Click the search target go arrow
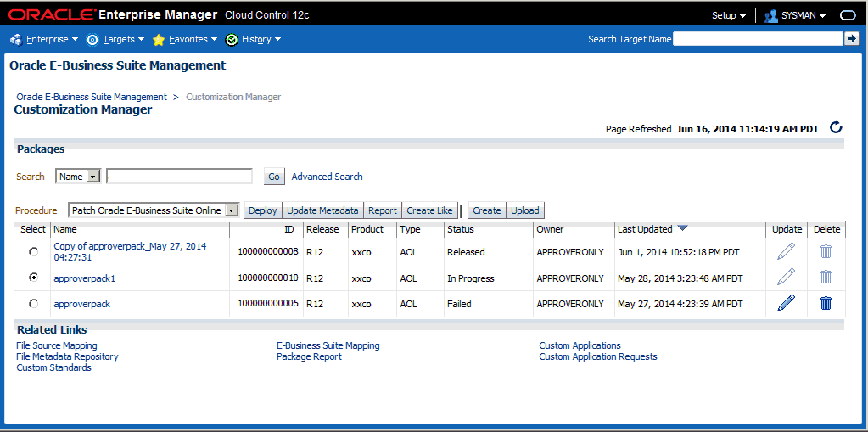Viewport: 868px width, 432px height. tap(851, 39)
